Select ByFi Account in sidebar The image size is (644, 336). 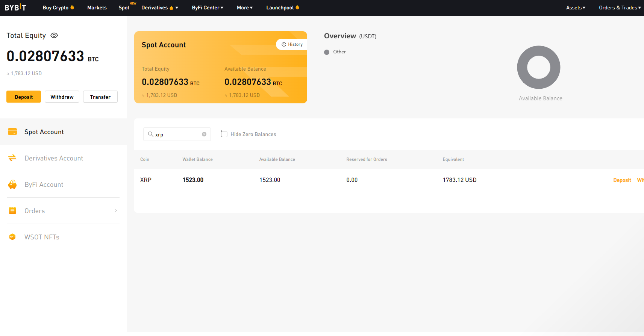pos(63,184)
